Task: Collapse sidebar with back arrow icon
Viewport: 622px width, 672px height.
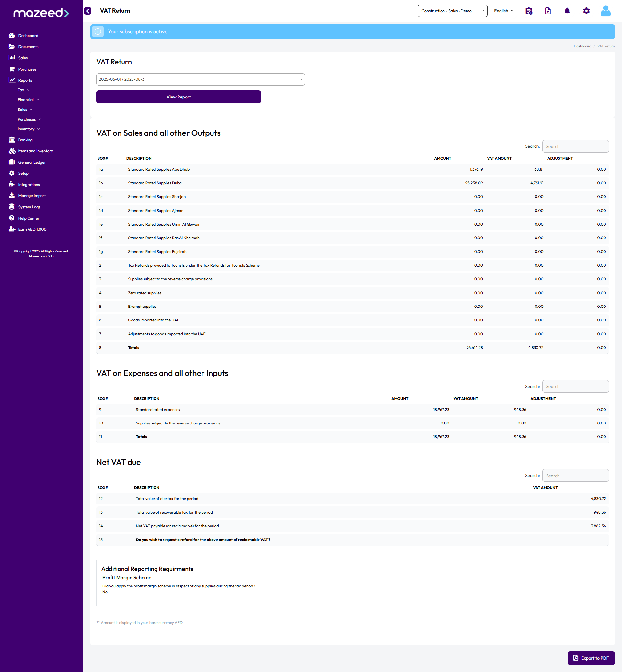Action: pyautogui.click(x=88, y=11)
